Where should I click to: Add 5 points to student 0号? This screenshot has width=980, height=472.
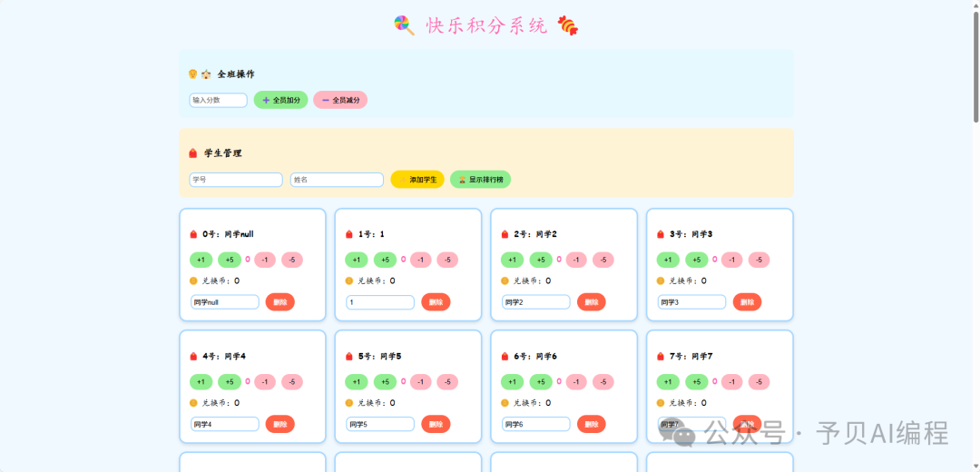pos(230,260)
